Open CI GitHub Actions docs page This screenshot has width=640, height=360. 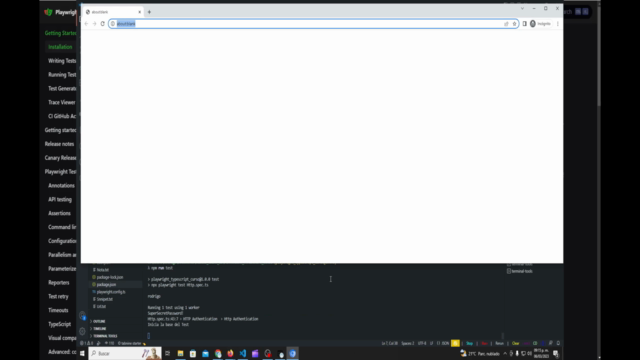[62, 116]
